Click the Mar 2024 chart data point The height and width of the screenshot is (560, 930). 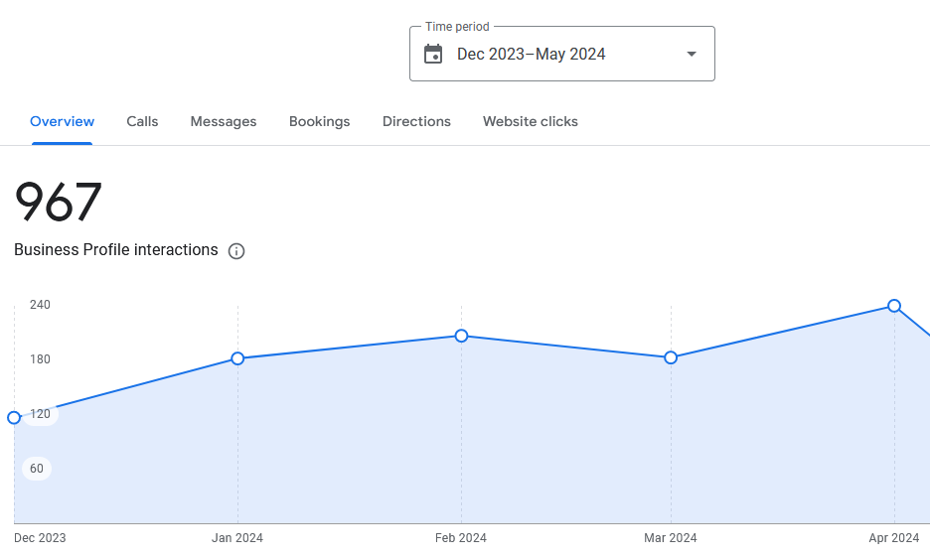coord(671,357)
